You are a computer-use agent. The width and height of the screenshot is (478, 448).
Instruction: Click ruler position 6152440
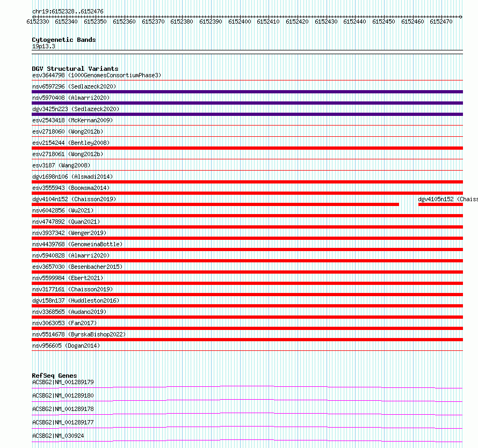coord(354,21)
